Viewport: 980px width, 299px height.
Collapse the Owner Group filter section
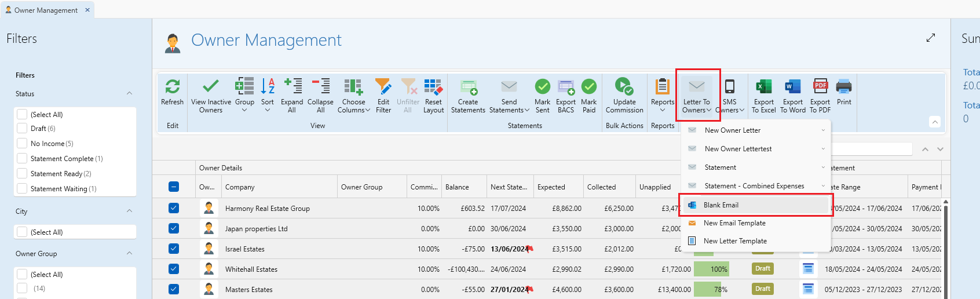[x=129, y=253]
